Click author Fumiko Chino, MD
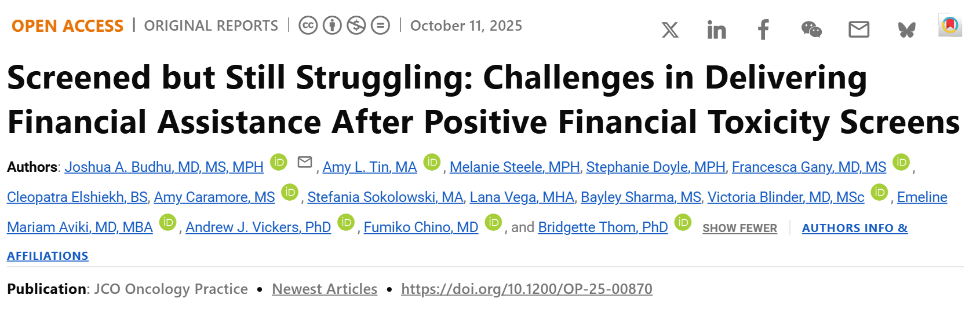Image resolution: width=980 pixels, height=309 pixels. 421,227
